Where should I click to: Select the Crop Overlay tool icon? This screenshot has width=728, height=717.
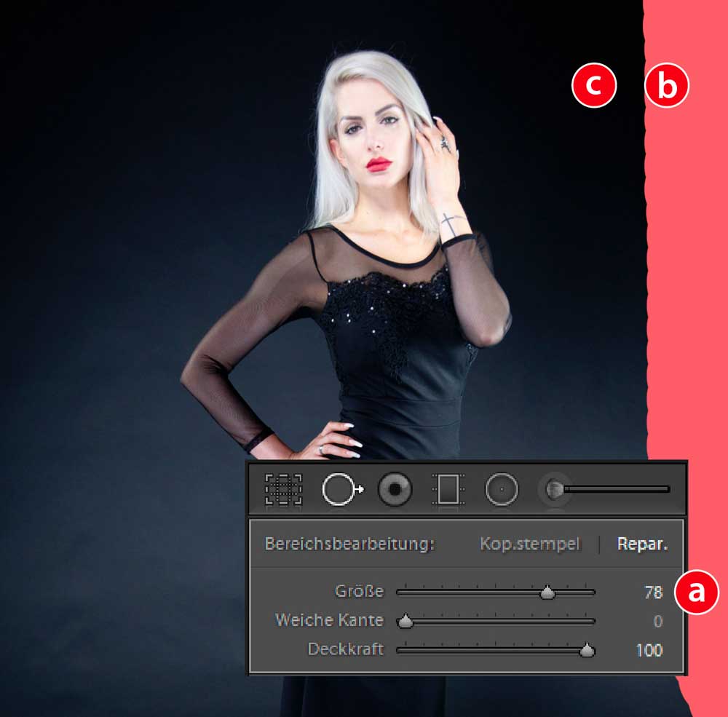[x=283, y=489]
